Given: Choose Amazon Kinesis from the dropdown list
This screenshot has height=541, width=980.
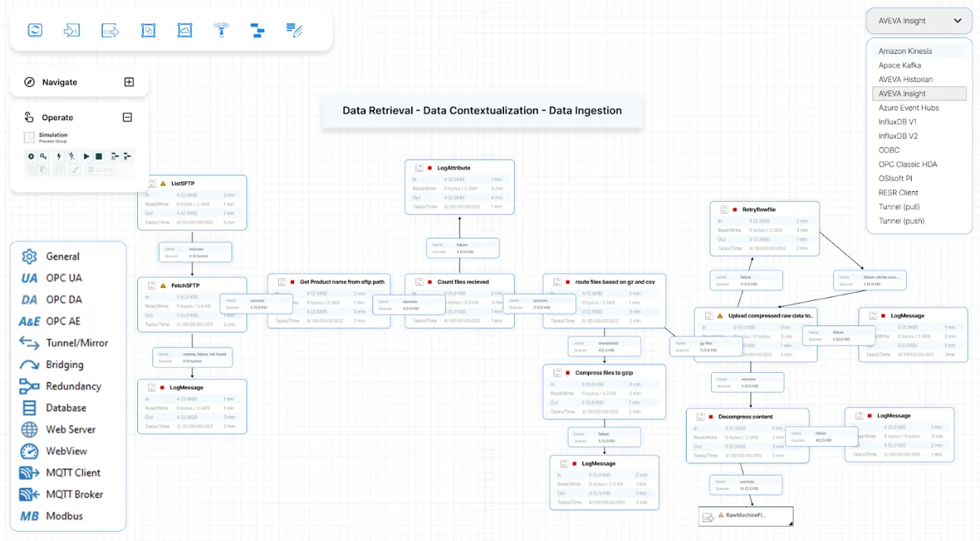Looking at the screenshot, I should tap(920, 52).
